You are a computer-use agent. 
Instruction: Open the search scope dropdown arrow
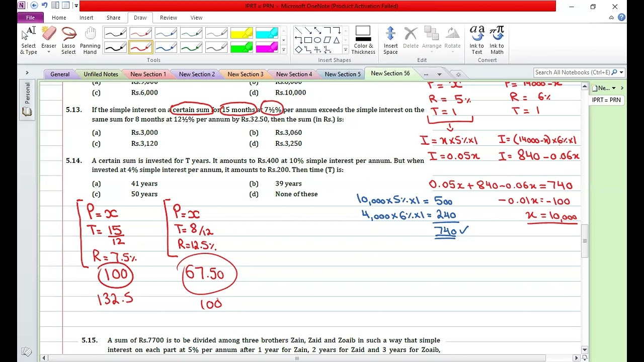click(621, 72)
